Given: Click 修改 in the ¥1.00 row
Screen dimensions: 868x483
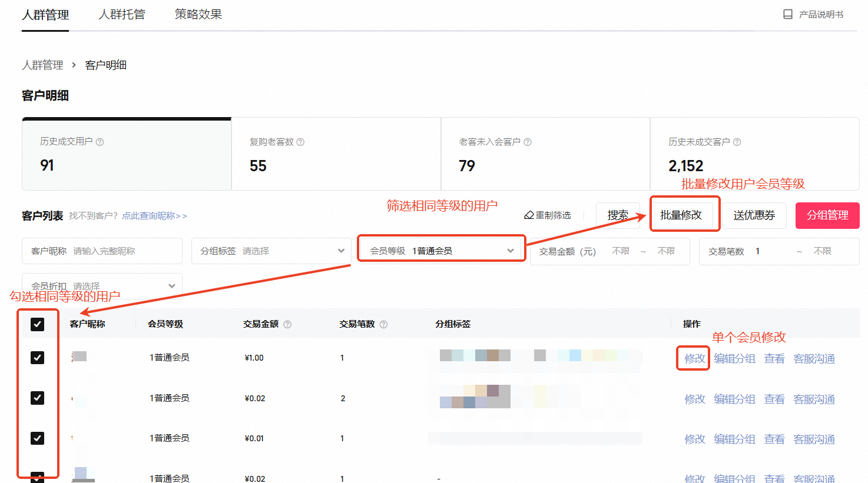Looking at the screenshot, I should [x=695, y=358].
